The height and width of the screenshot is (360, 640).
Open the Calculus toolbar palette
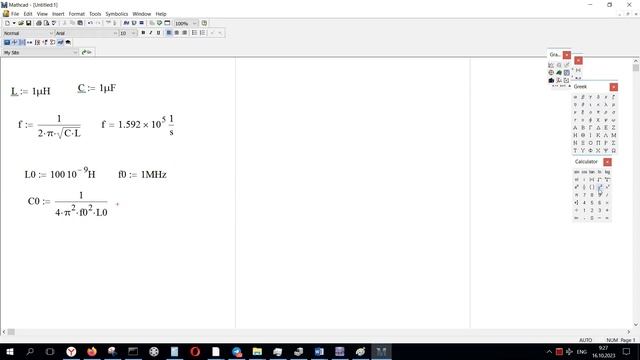pos(37,42)
